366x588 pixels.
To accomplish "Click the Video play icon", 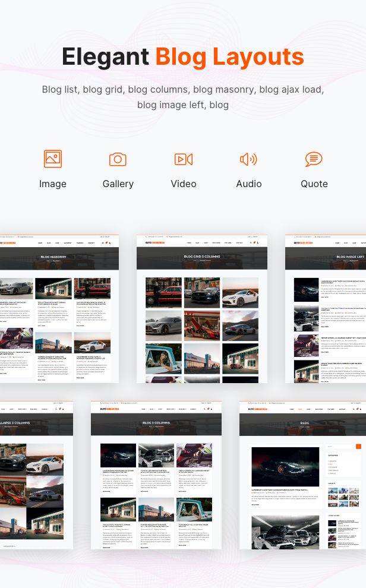I will point(183,159).
